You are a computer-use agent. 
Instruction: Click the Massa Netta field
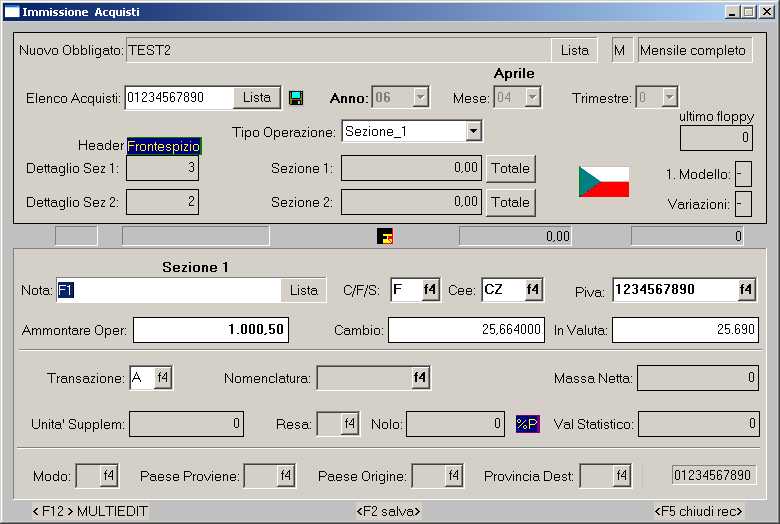point(697,378)
